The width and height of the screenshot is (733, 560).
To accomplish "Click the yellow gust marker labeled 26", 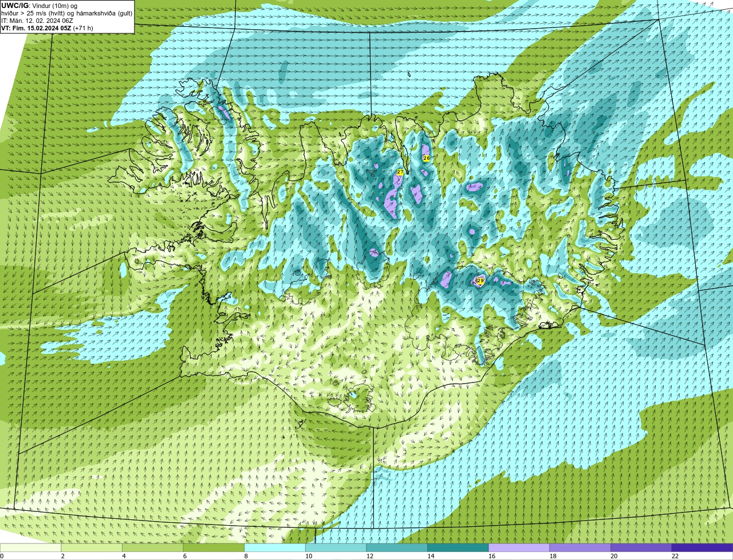I will pos(426,157).
